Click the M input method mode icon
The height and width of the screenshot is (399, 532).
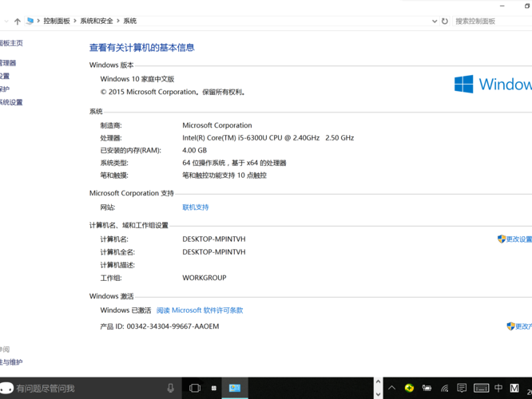coord(514,388)
